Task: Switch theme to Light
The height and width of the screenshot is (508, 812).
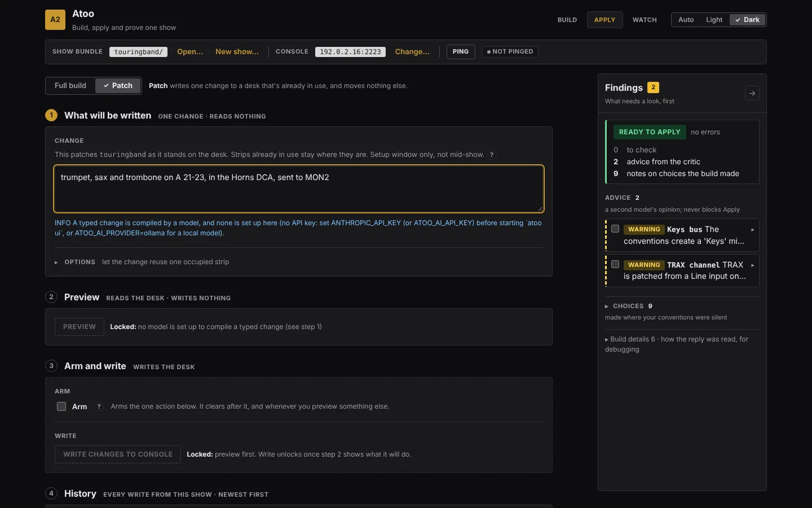Action: pos(714,20)
